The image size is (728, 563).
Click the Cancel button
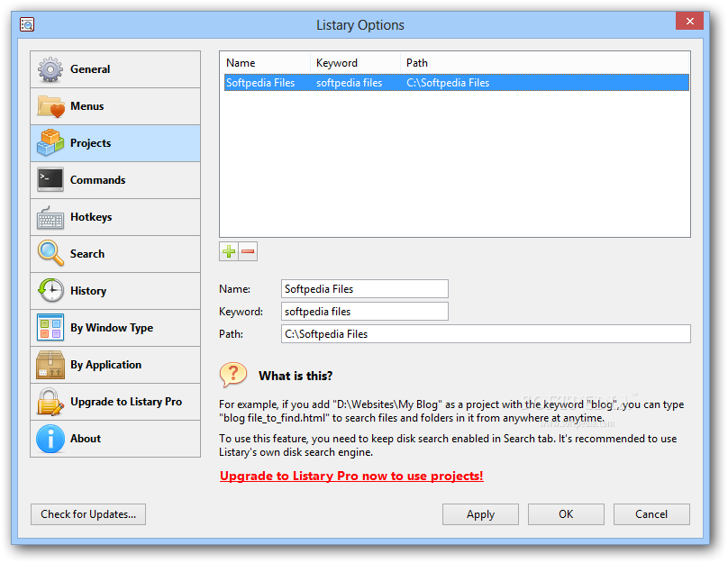[x=651, y=514]
